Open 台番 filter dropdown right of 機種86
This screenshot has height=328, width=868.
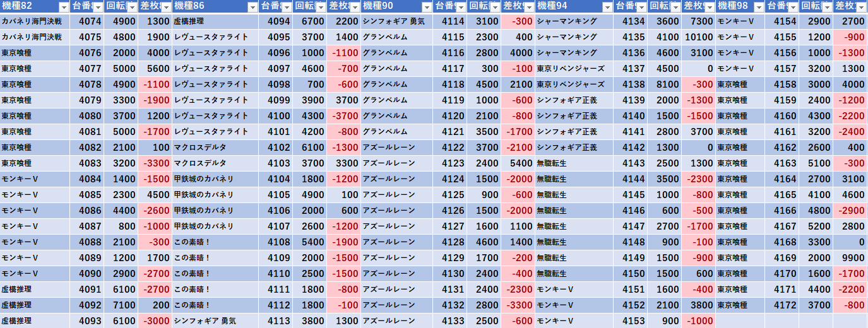(285, 7)
